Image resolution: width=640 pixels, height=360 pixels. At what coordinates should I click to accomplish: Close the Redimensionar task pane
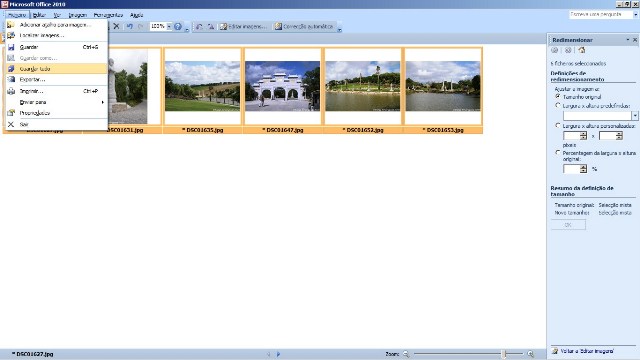[x=635, y=40]
